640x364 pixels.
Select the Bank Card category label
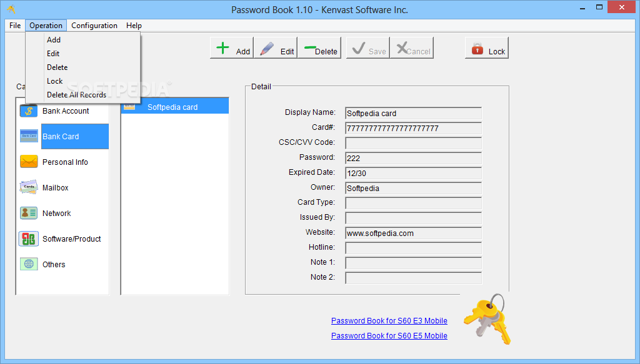(x=61, y=137)
